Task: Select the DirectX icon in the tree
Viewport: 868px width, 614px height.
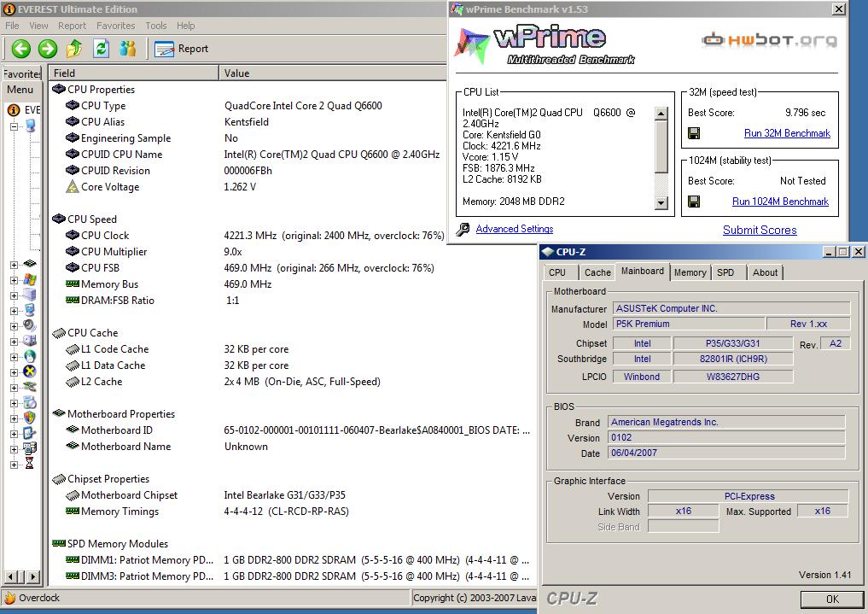Action: click(30, 371)
